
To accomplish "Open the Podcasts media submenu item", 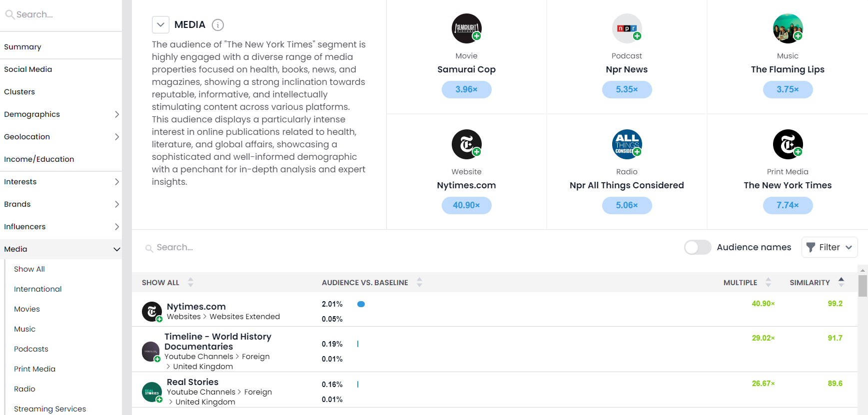I will point(31,349).
